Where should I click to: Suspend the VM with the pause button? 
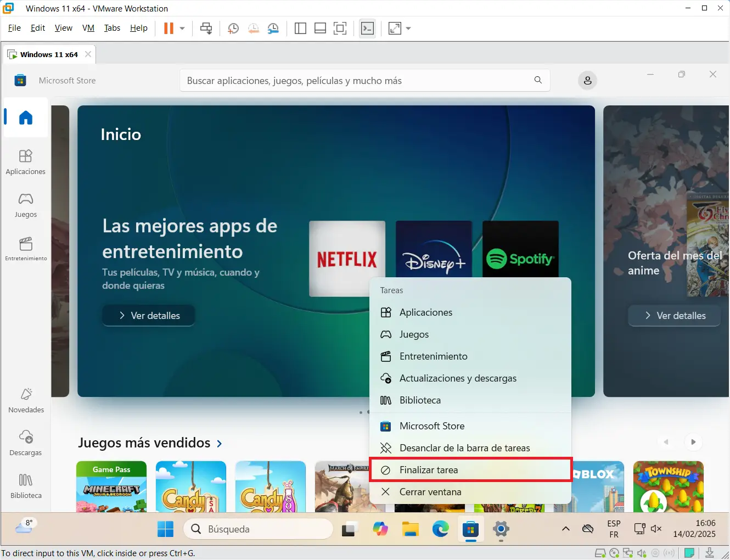click(x=169, y=29)
